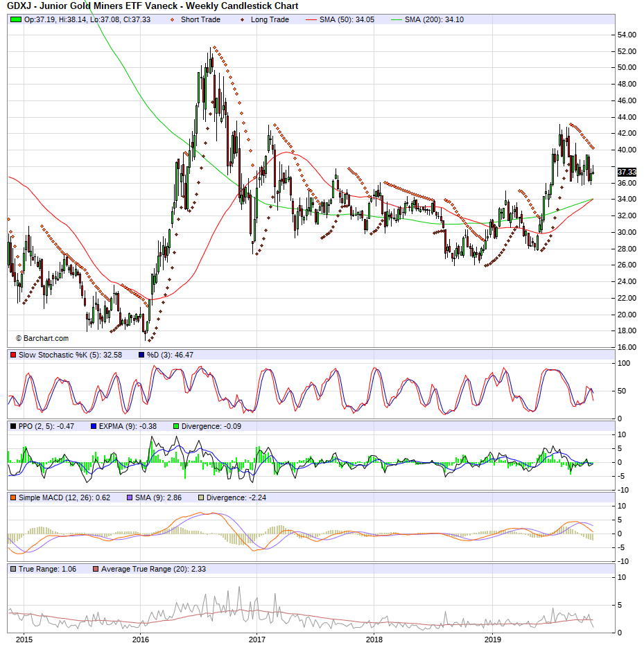Click the SMA (200): 34.10 label

(435, 20)
